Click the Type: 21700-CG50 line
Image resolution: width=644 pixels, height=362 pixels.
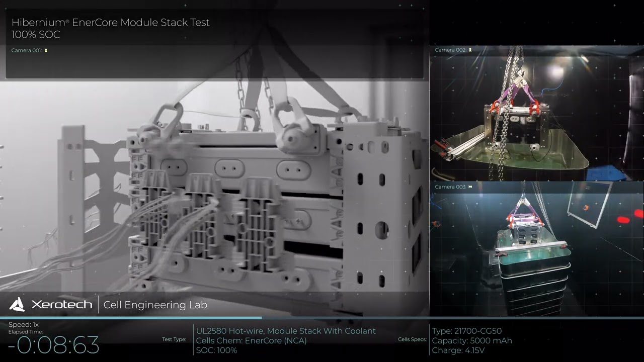(x=467, y=331)
